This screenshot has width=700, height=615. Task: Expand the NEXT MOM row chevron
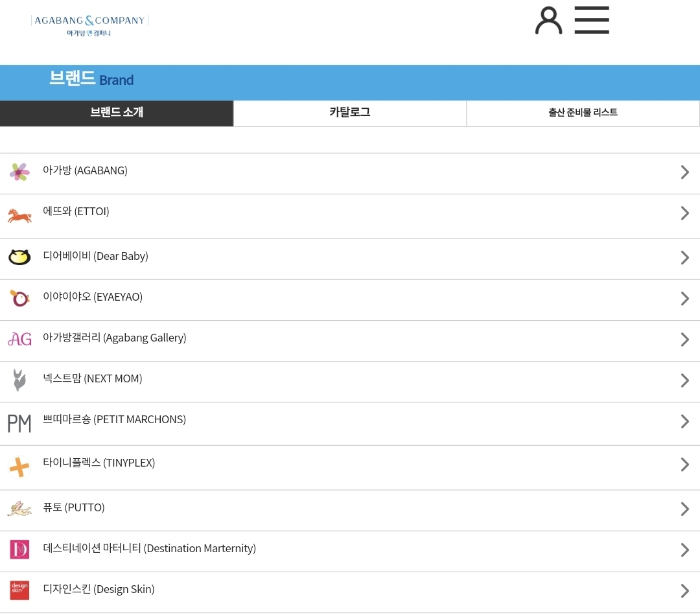(x=685, y=380)
